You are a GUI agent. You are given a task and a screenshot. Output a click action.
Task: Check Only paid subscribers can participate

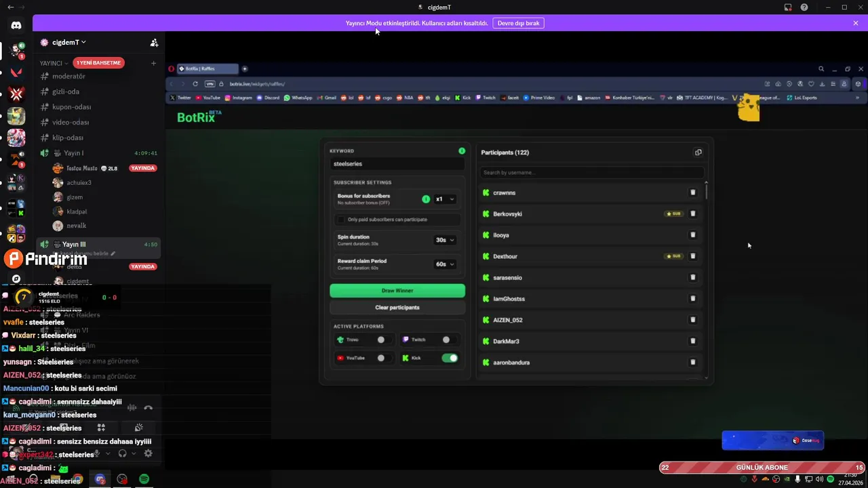[341, 220]
